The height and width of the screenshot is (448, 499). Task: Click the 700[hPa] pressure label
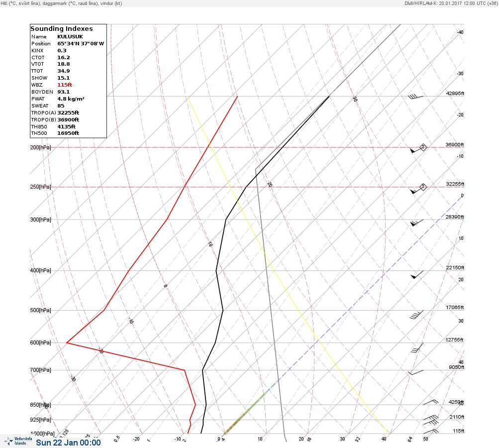40,370
